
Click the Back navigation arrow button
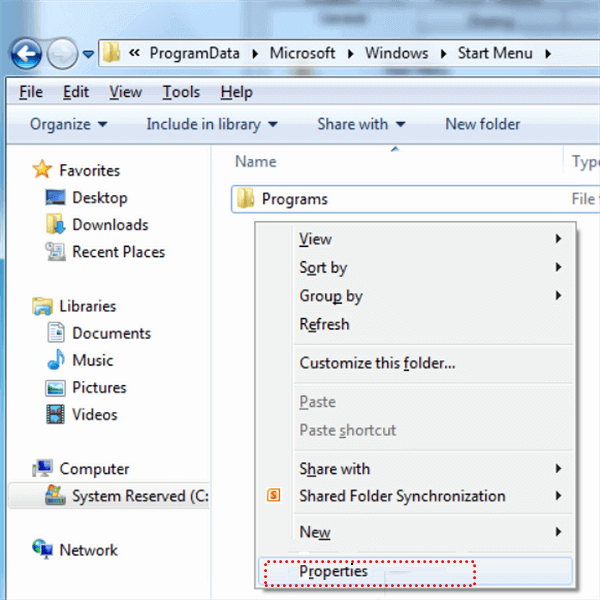(x=26, y=54)
